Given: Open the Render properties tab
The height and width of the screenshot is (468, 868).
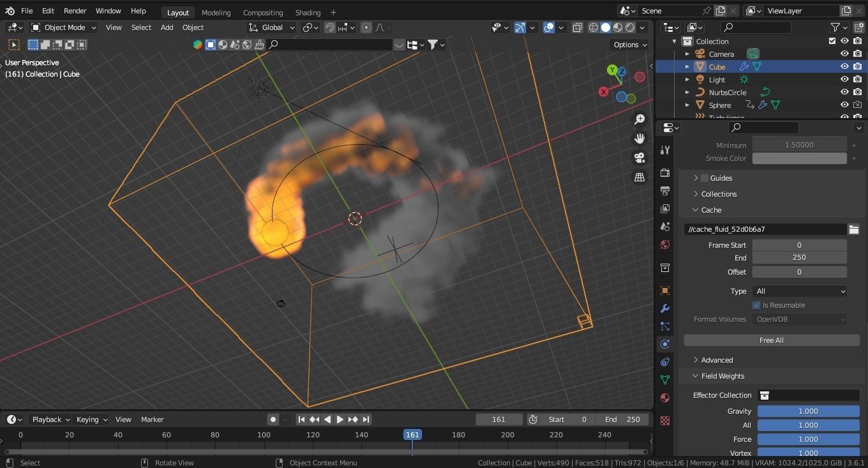Looking at the screenshot, I should coord(664,173).
